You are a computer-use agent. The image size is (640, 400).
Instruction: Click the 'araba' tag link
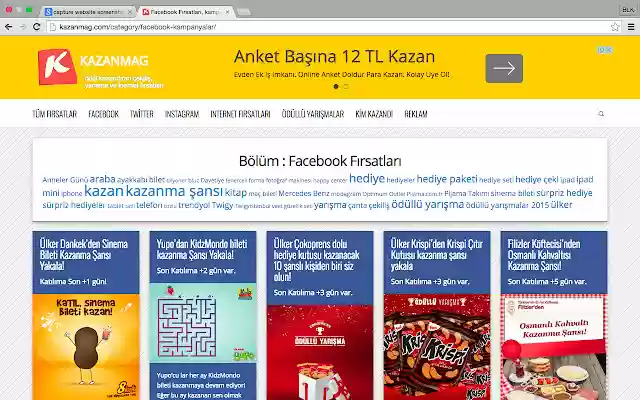tap(102, 179)
